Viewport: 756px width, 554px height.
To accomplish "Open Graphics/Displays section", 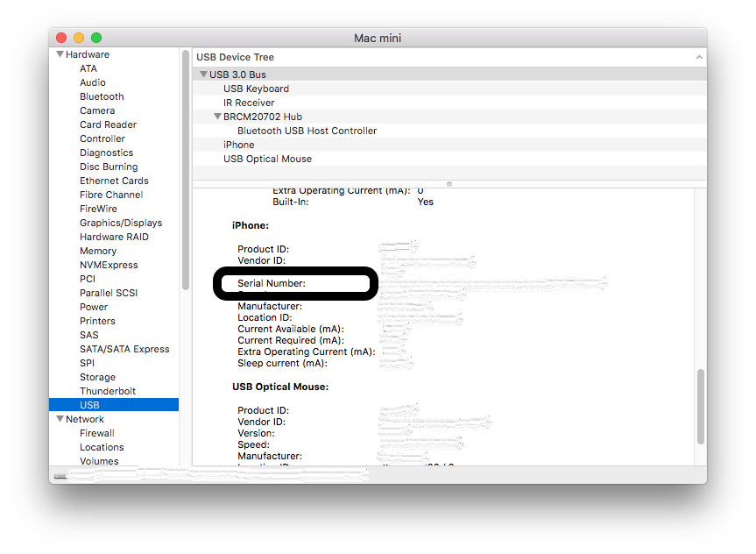I will pos(121,223).
